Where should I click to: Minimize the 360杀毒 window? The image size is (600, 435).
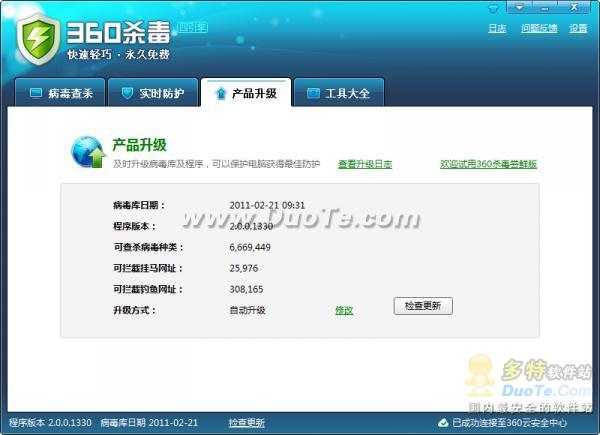tap(545, 7)
